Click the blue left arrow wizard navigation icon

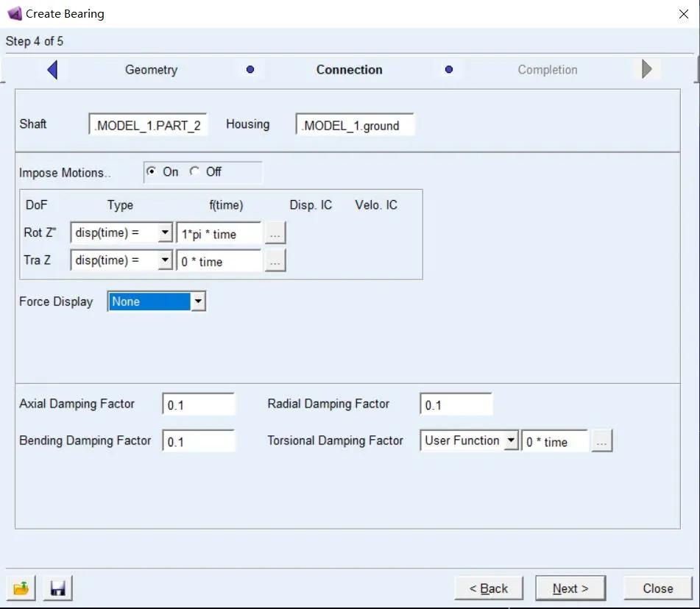(52, 70)
